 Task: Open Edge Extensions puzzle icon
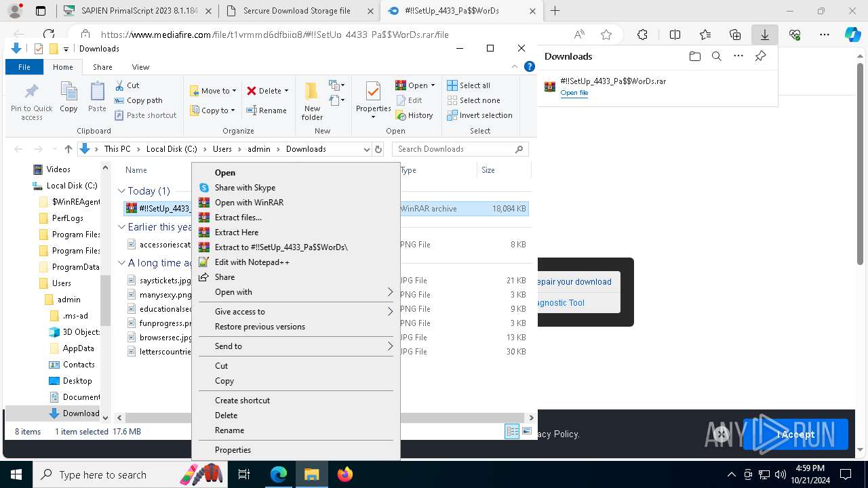point(642,34)
